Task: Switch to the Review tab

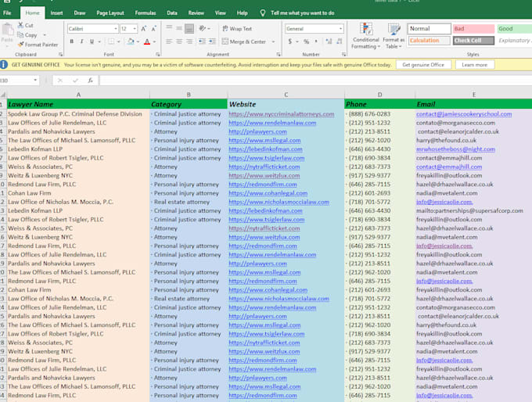Action: 196,13
